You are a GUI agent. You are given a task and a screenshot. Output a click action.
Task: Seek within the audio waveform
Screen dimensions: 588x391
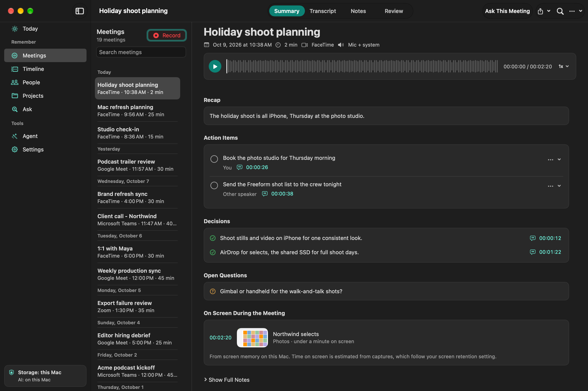click(362, 66)
